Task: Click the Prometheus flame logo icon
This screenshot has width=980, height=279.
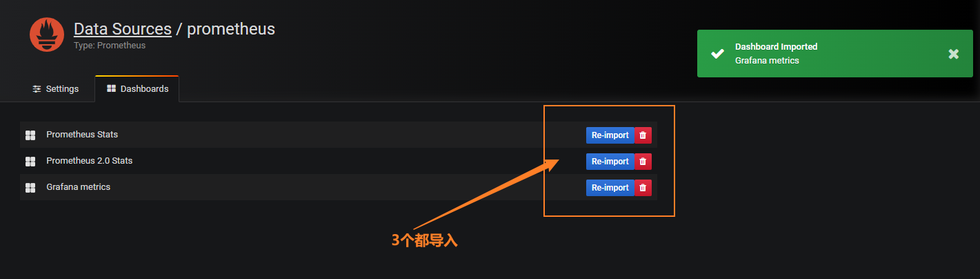Action: (47, 35)
